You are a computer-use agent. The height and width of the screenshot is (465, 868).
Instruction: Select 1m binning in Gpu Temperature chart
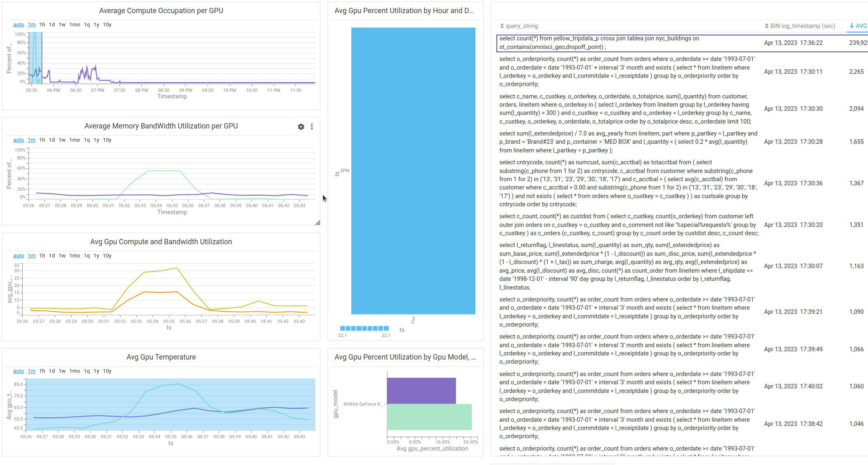[32, 371]
